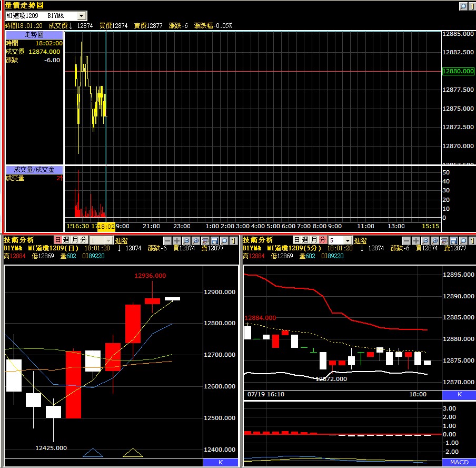Click the 12884.000 label on the 5-minute chart
Viewport: 476px width, 468px height.
(260, 318)
